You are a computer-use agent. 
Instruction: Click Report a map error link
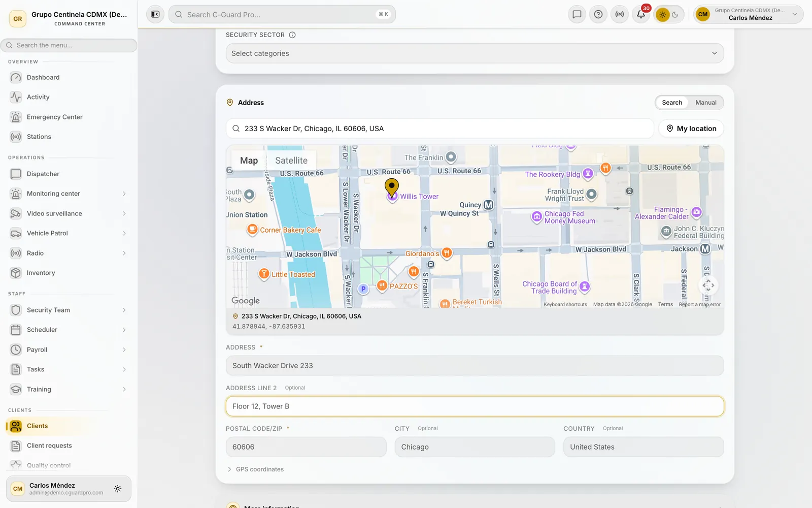click(700, 304)
